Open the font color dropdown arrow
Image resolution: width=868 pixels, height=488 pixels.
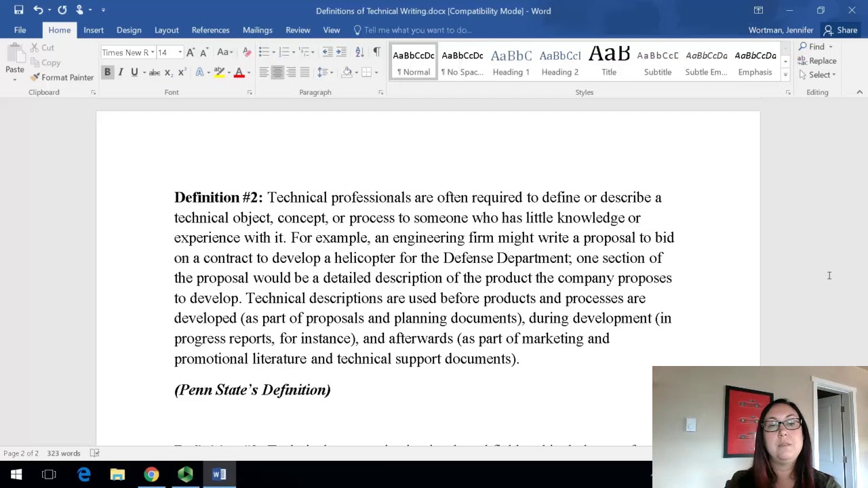tap(249, 73)
